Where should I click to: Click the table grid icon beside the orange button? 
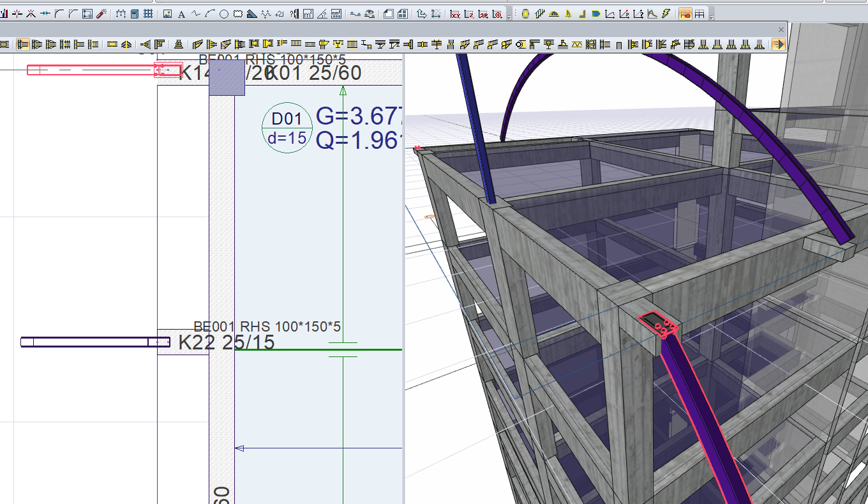click(x=700, y=14)
